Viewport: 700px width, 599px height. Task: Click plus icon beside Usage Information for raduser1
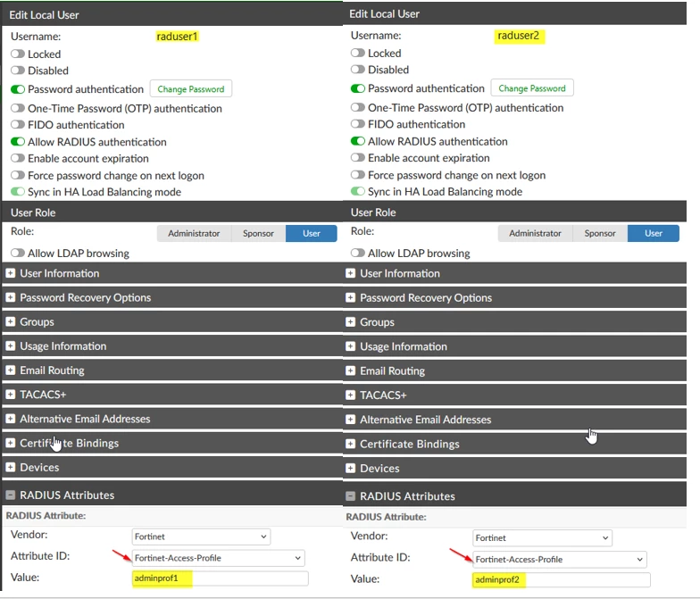point(11,346)
